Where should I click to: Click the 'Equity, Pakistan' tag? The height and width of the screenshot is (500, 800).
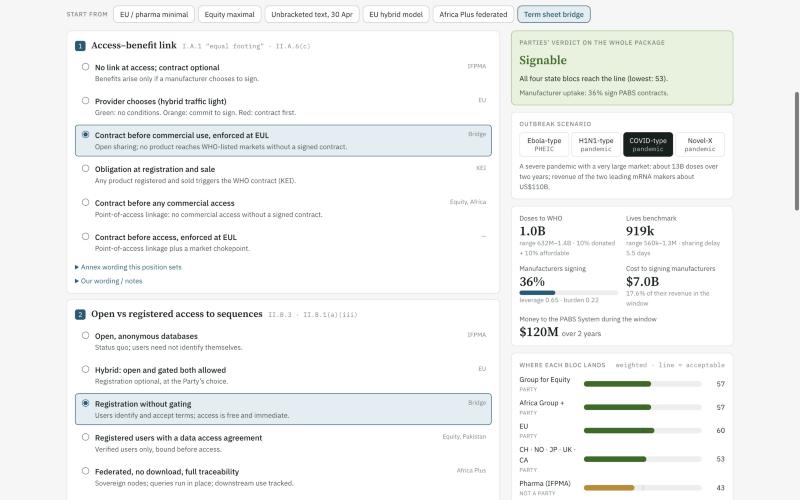tap(464, 437)
